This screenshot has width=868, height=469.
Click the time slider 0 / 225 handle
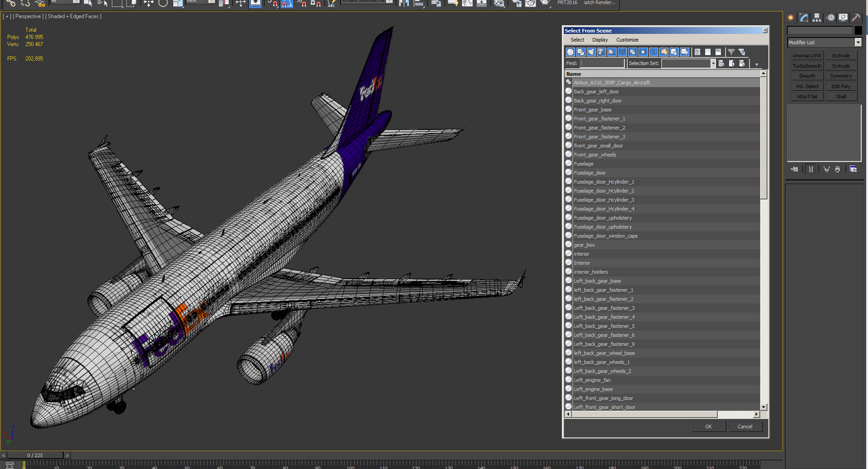click(36, 455)
